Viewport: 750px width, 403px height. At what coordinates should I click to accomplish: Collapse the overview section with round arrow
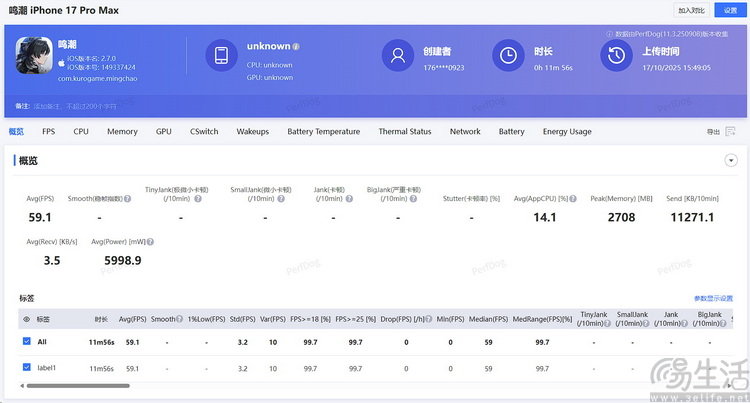[x=731, y=160]
